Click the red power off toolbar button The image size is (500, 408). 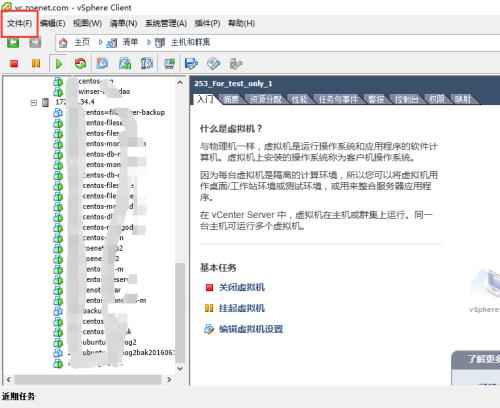14,63
